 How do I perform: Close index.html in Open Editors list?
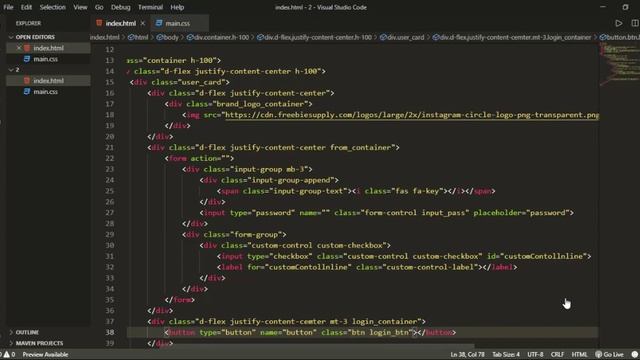(x=19, y=48)
